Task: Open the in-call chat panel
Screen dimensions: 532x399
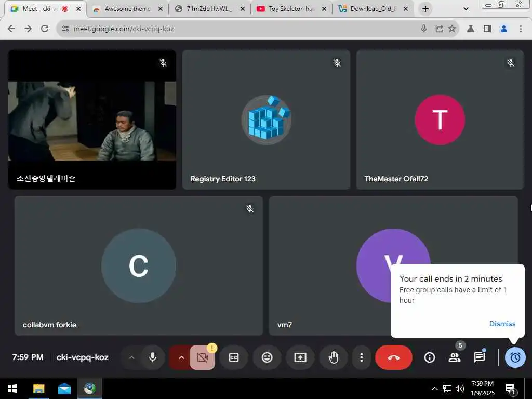Action: click(480, 357)
